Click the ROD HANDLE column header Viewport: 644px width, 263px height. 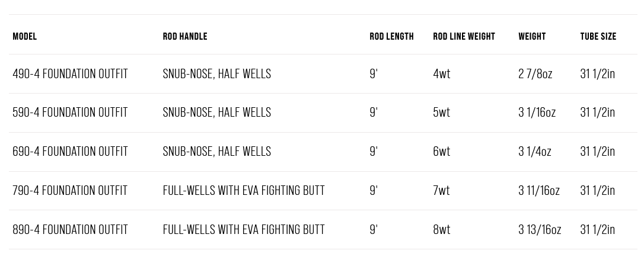pyautogui.click(x=185, y=37)
